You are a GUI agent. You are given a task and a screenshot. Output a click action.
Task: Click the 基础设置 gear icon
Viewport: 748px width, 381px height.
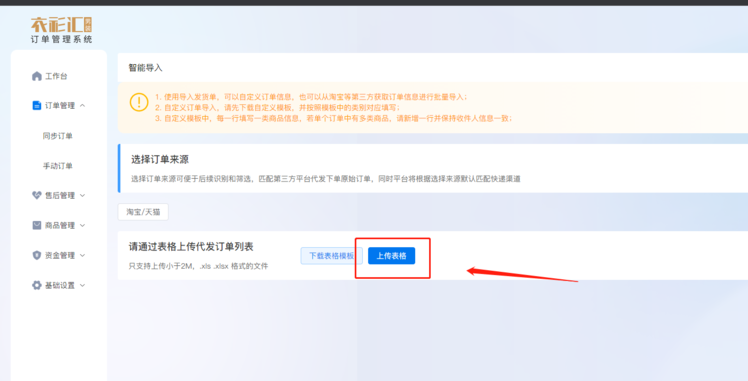[37, 285]
